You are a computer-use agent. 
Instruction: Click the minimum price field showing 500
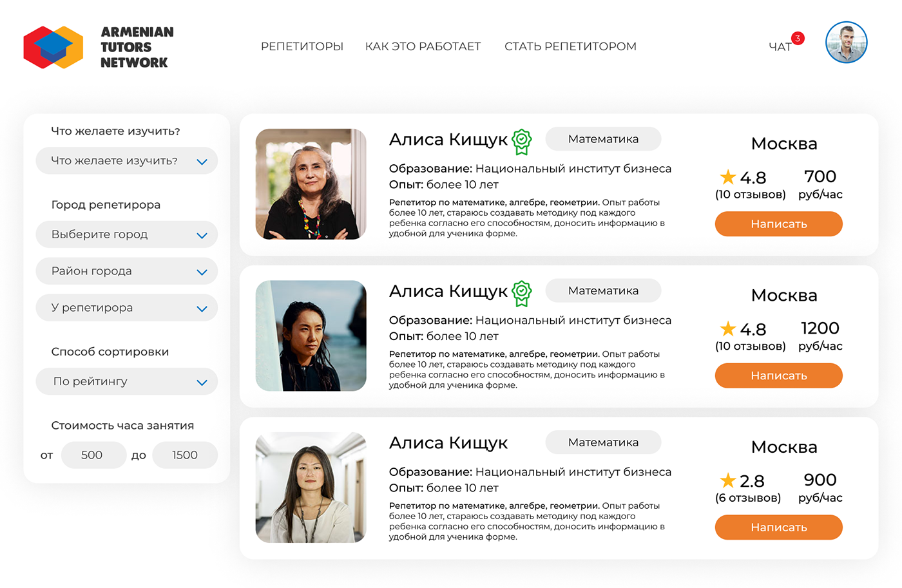(x=93, y=455)
